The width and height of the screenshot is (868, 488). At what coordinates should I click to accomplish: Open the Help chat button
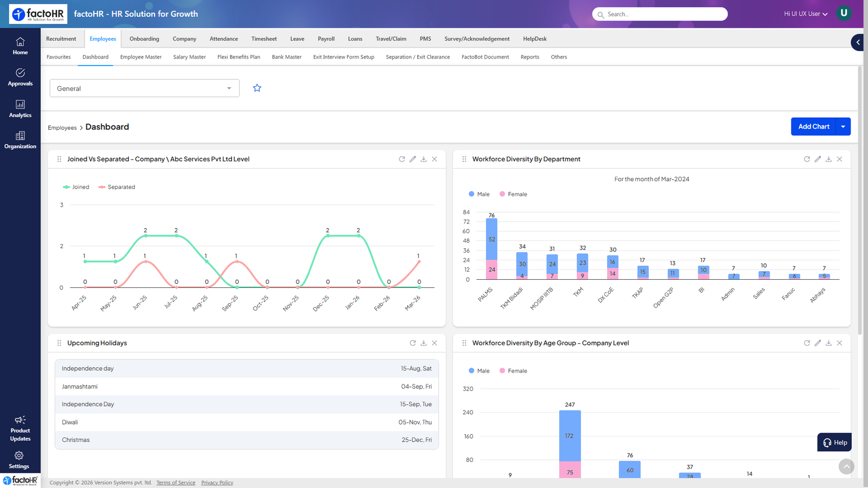tap(834, 442)
